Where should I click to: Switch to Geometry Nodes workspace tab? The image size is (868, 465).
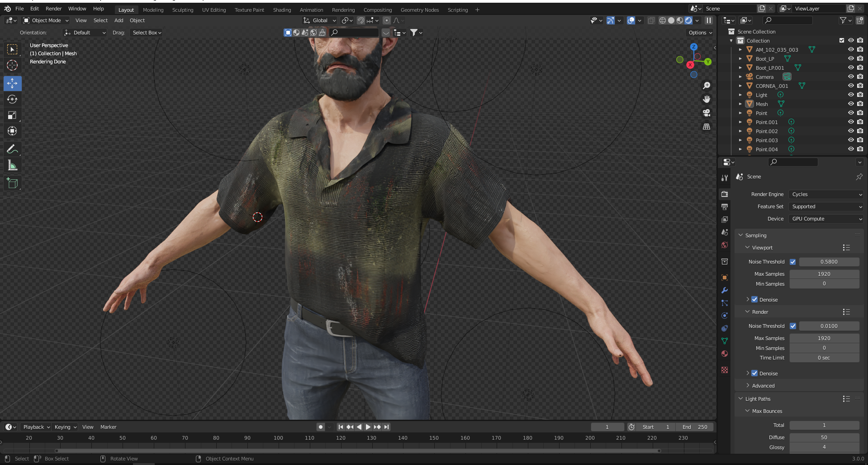tap(420, 10)
